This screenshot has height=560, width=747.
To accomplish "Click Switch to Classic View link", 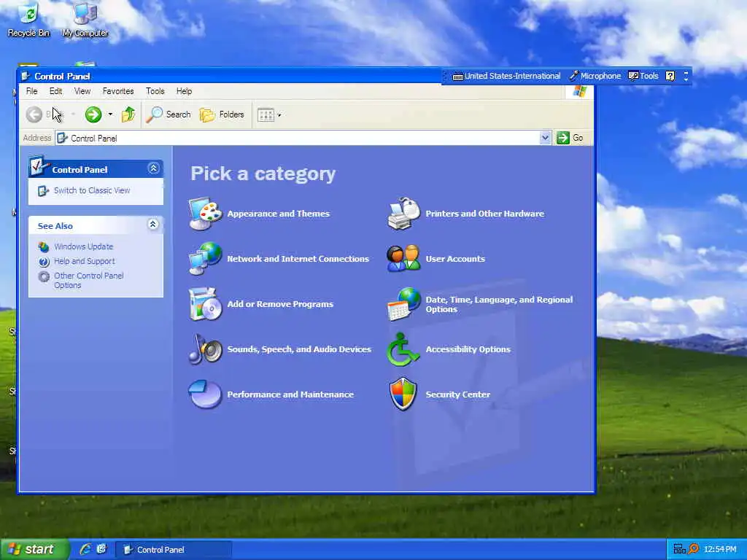I will 92,190.
